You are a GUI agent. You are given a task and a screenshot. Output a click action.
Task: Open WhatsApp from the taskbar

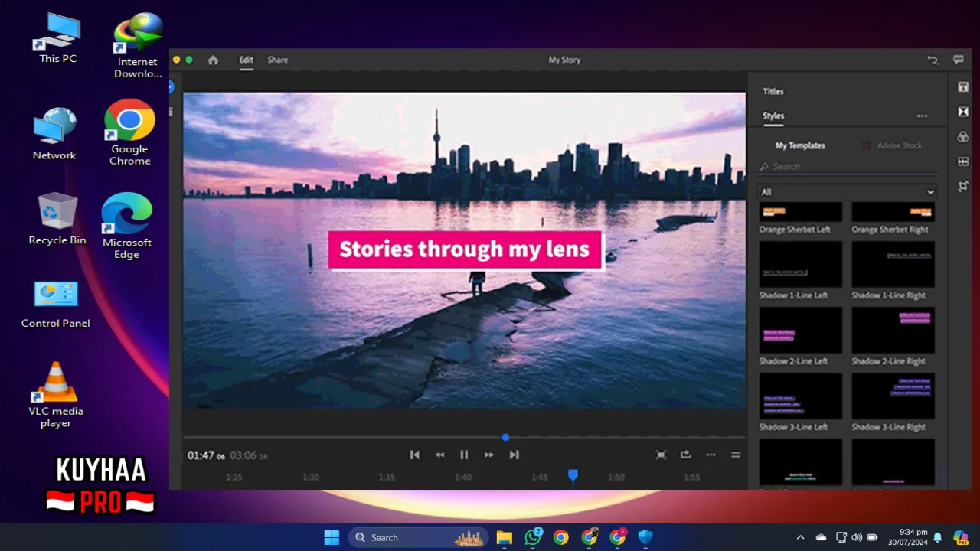tap(533, 537)
